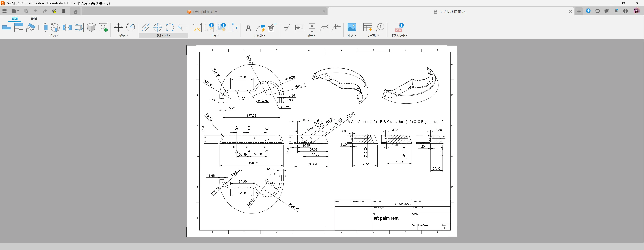The height and width of the screenshot is (250, 644).
Task: Expand the 作成 dropdown
Action: pos(54,35)
